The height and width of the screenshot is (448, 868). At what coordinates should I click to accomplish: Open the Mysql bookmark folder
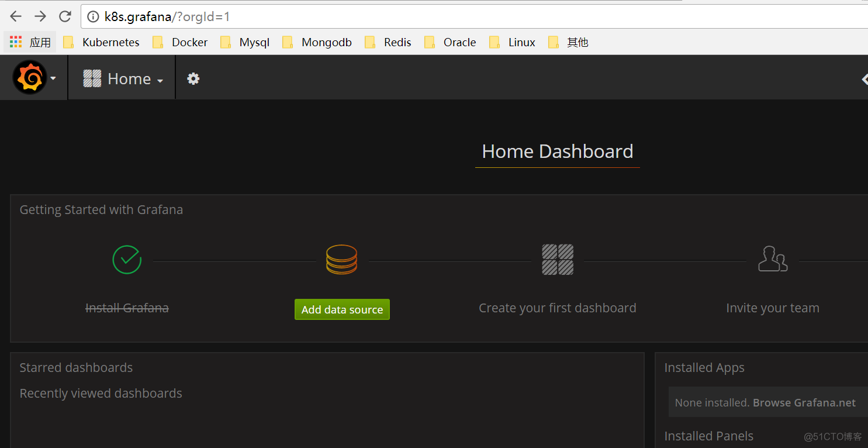245,42
